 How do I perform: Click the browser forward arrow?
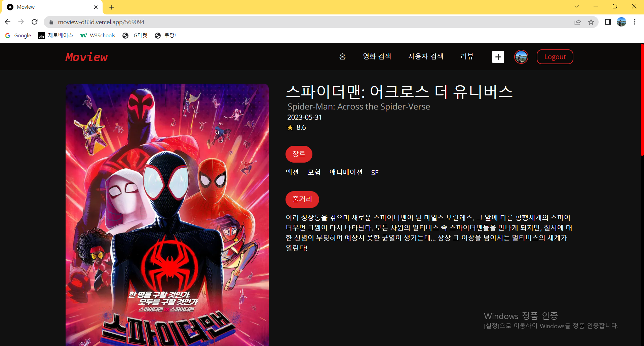pos(21,22)
